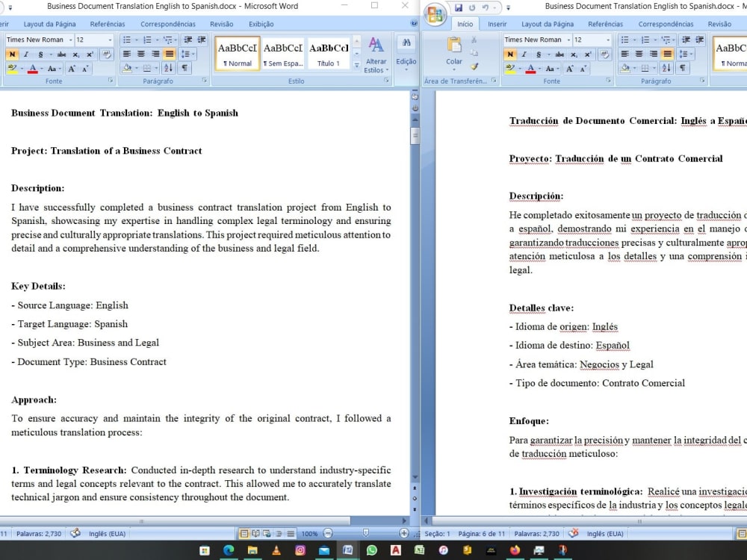Toggle paragraph marks with the ¶ icon
This screenshot has height=560, width=747.
point(184,68)
